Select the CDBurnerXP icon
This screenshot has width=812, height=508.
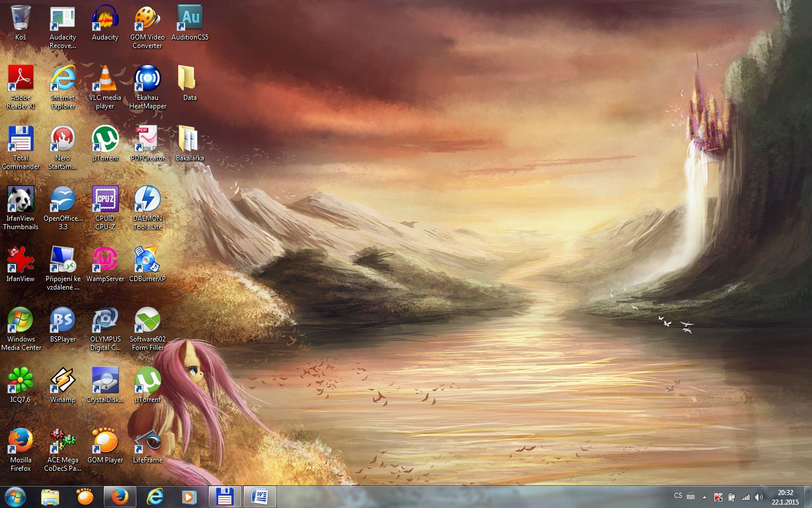147,265
